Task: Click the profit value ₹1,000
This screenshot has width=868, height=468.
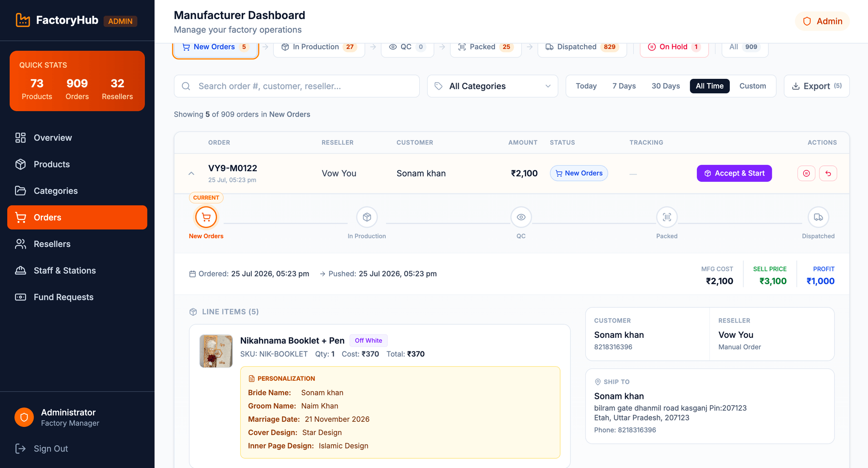Action: [x=821, y=281]
